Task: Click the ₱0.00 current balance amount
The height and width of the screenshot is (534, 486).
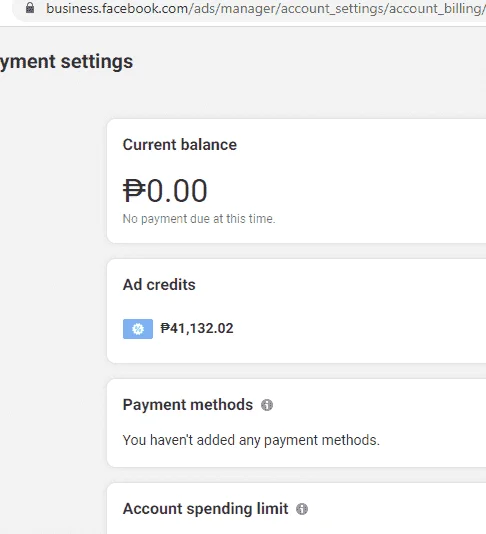Action: [165, 191]
